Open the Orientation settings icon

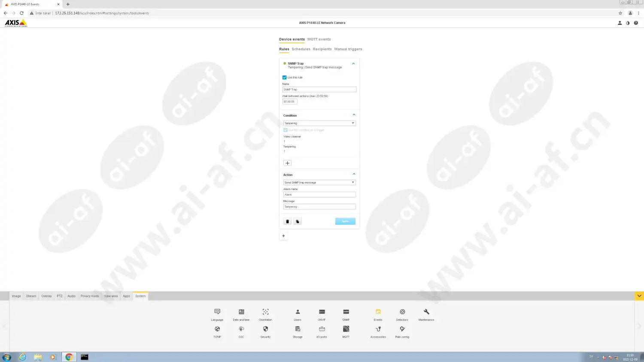(x=265, y=312)
